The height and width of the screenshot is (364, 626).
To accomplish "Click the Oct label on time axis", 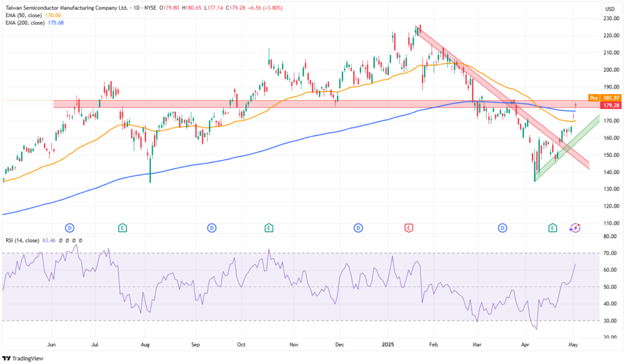I will pyautogui.click(x=241, y=344).
